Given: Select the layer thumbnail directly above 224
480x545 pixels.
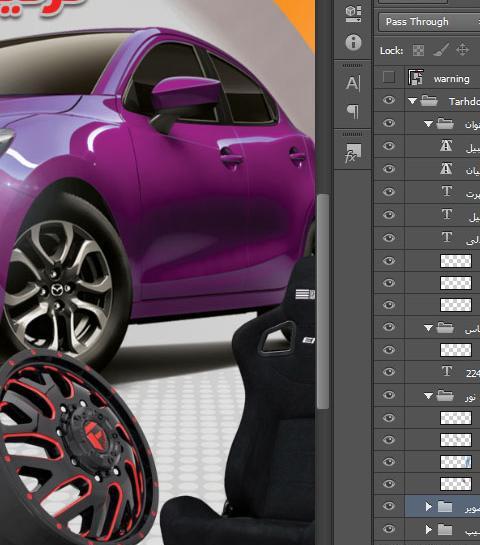Looking at the screenshot, I should (456, 350).
